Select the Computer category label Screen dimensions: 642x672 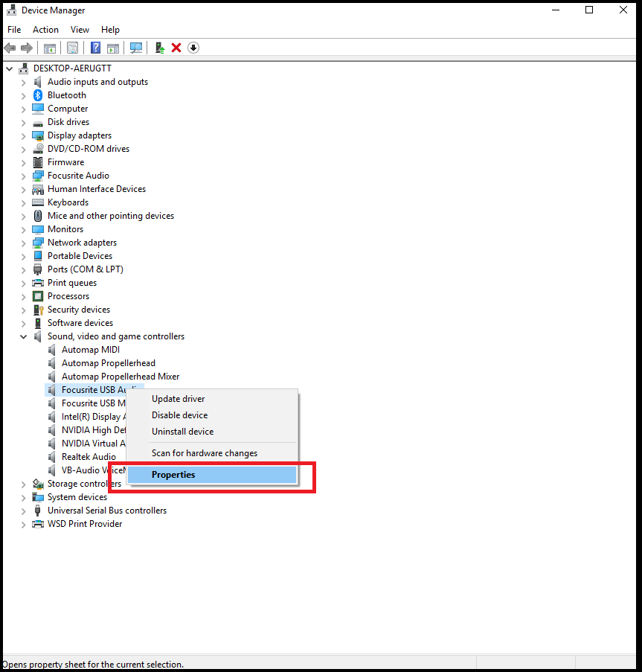68,109
